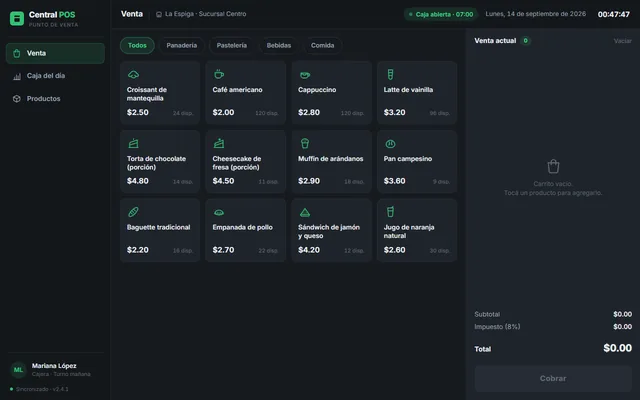Screen dimensions: 640x400
Task: Tap the Baguette tradicional product card
Action: 160,230
